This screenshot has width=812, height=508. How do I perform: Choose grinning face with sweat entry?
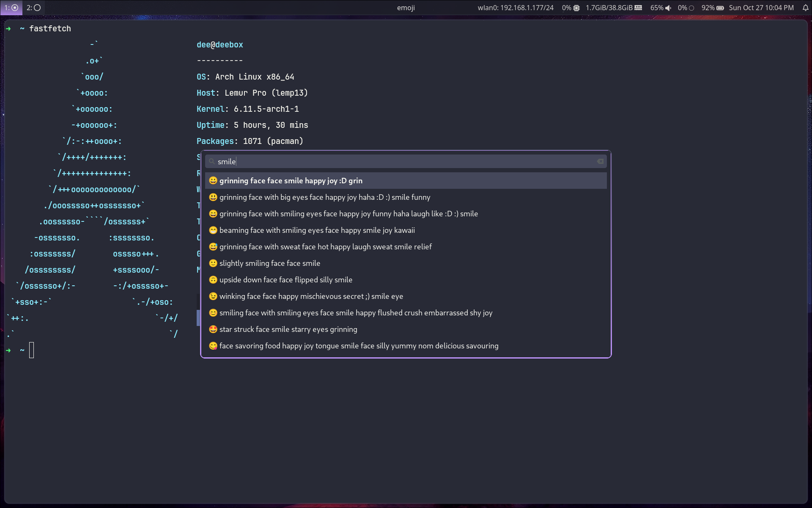pos(325,247)
